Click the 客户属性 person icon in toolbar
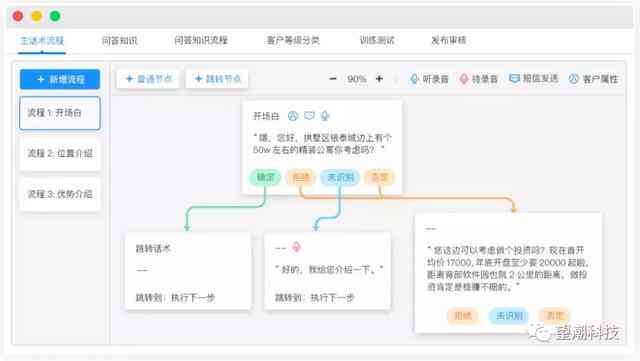Image resolution: width=640 pixels, height=361 pixels. [573, 78]
